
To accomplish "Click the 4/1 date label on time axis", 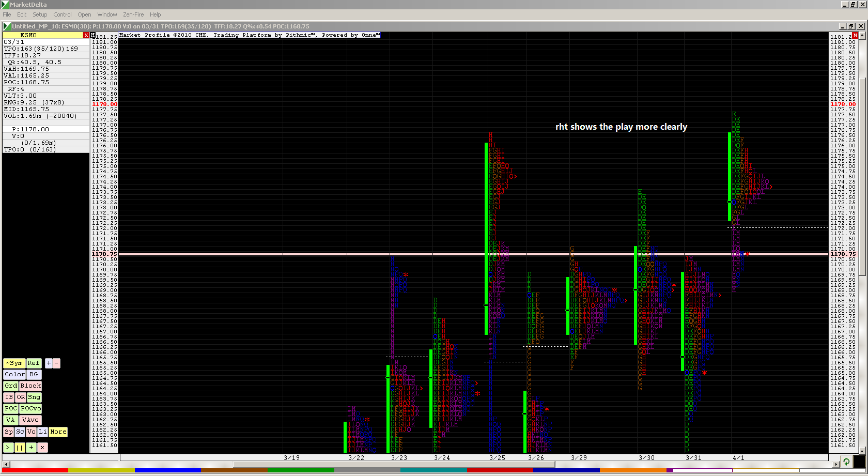I will pos(738,458).
